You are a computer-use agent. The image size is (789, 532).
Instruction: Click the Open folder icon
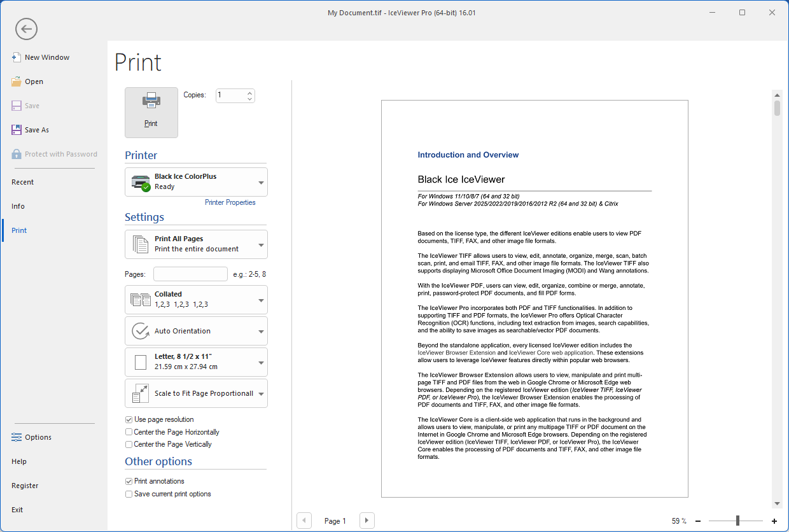(17, 81)
